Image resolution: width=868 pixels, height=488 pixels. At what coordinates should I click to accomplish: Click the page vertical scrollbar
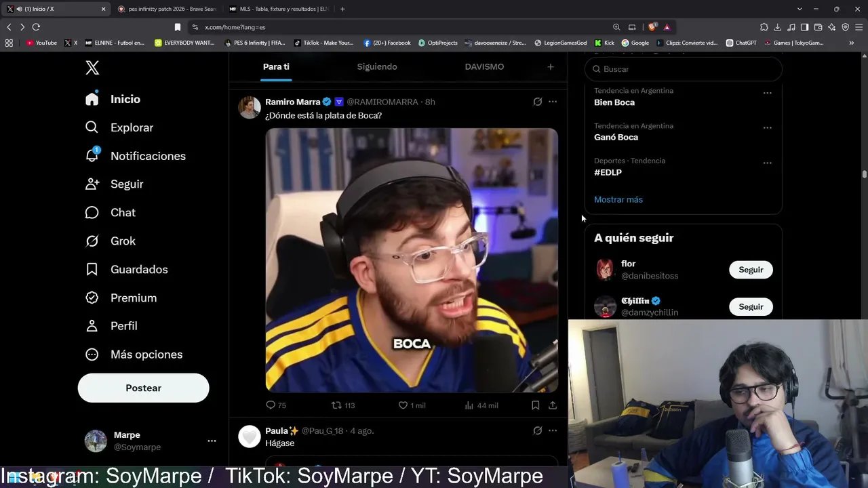click(865, 174)
